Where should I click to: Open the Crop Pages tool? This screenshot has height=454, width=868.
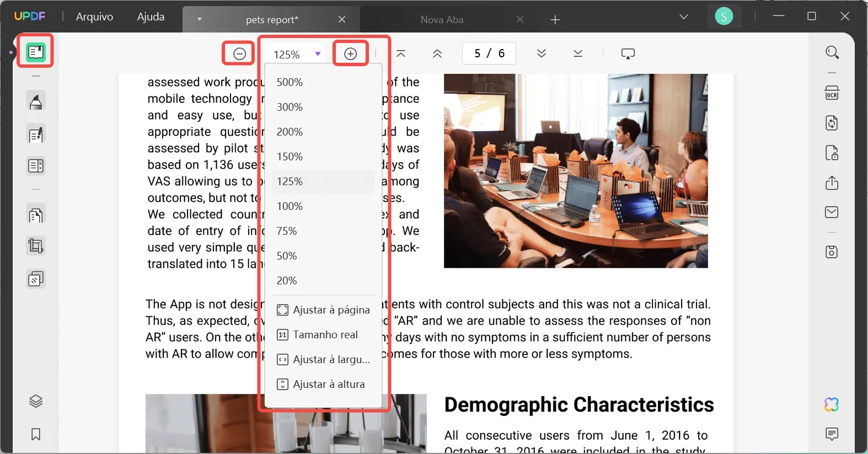click(36, 246)
